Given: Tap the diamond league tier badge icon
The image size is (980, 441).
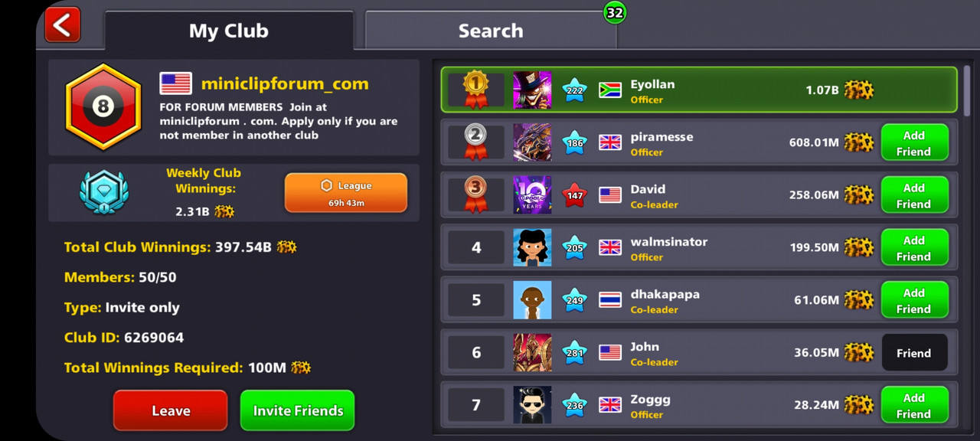Looking at the screenshot, I should 104,191.
